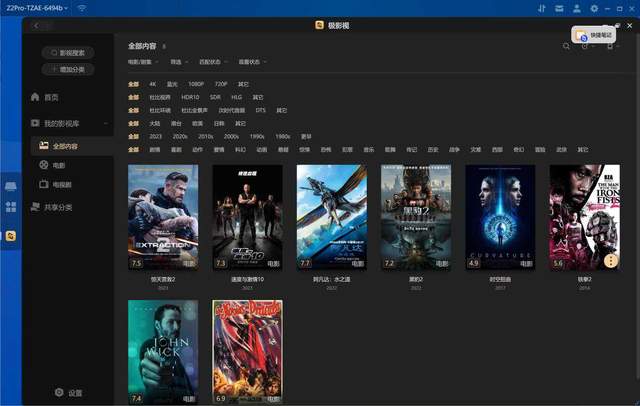Open the home page (首页) icon in sidebar
The image size is (640, 406).
click(35, 97)
